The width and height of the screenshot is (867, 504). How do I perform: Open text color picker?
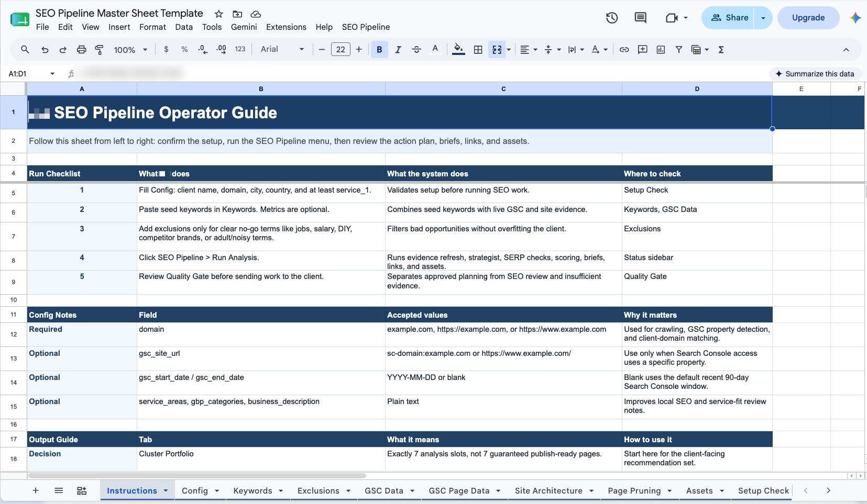(435, 50)
